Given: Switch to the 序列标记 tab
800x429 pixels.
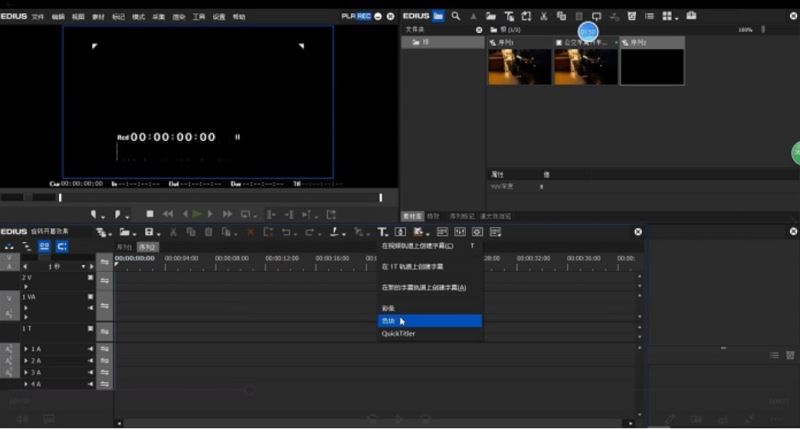Looking at the screenshot, I should point(462,216).
